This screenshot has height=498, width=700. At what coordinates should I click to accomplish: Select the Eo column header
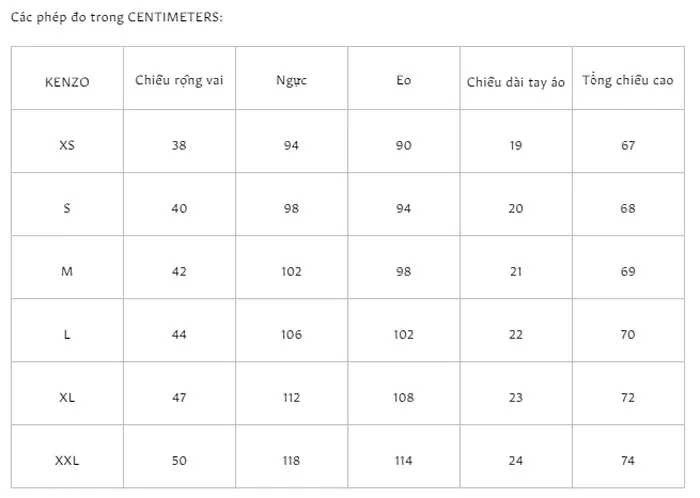point(404,80)
